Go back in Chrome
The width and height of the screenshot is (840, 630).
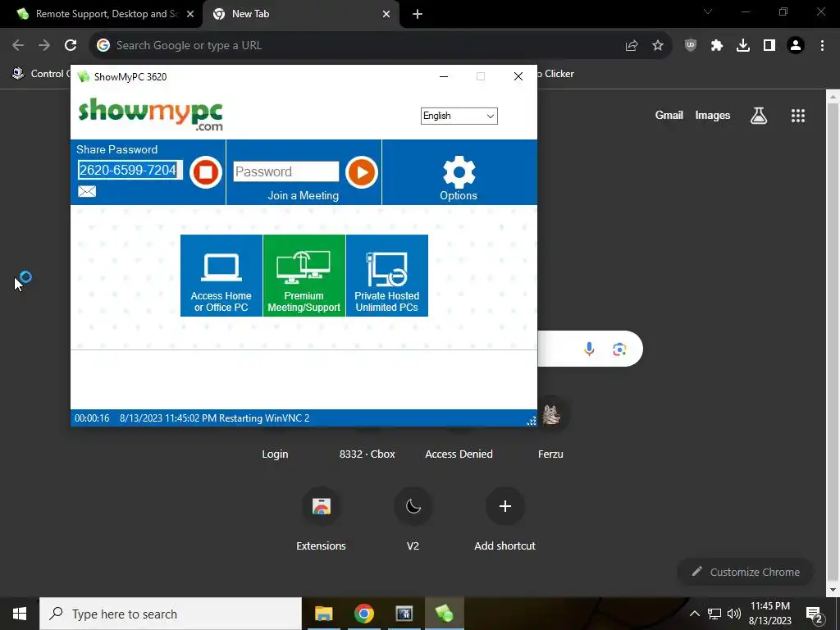(18, 46)
